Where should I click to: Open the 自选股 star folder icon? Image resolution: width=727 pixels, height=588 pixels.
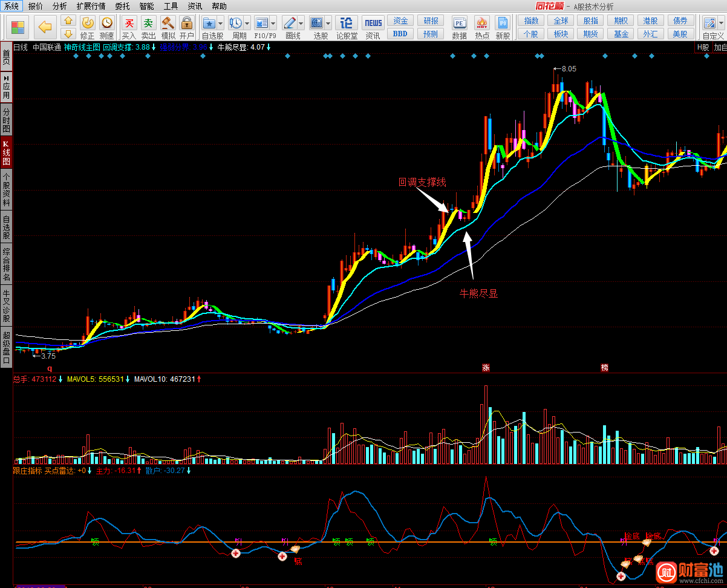click(209, 24)
